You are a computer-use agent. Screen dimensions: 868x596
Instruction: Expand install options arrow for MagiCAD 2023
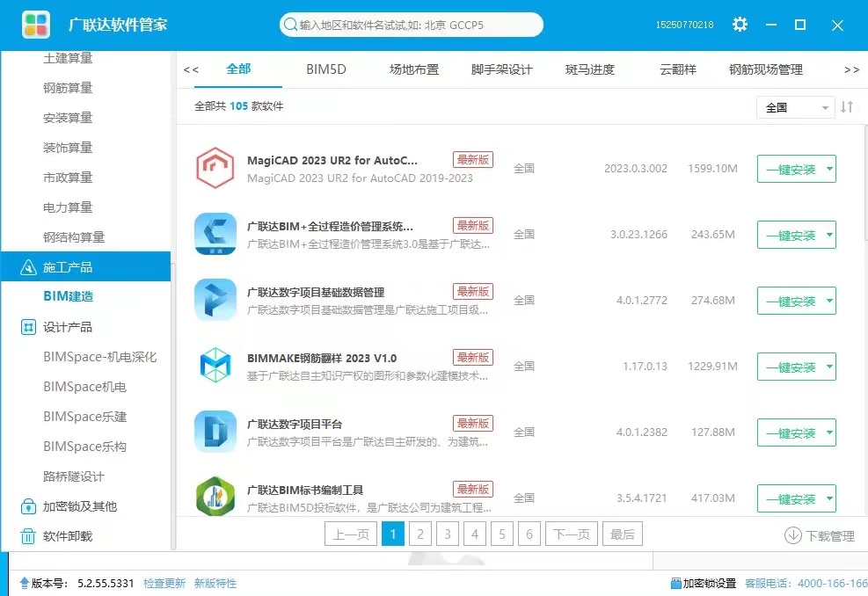click(829, 169)
